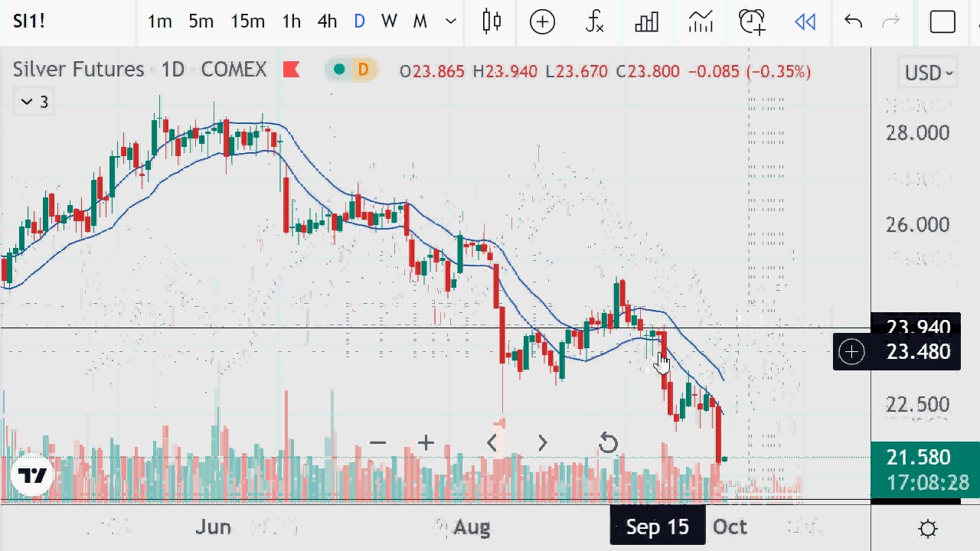Click the SI1! symbol search button
980x551 pixels.
coord(29,21)
